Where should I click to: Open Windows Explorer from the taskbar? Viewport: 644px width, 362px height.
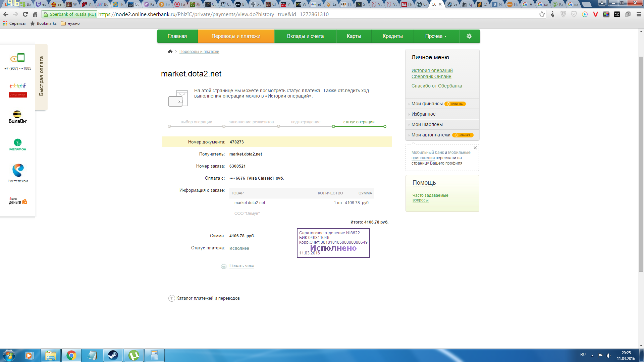[x=51, y=355]
